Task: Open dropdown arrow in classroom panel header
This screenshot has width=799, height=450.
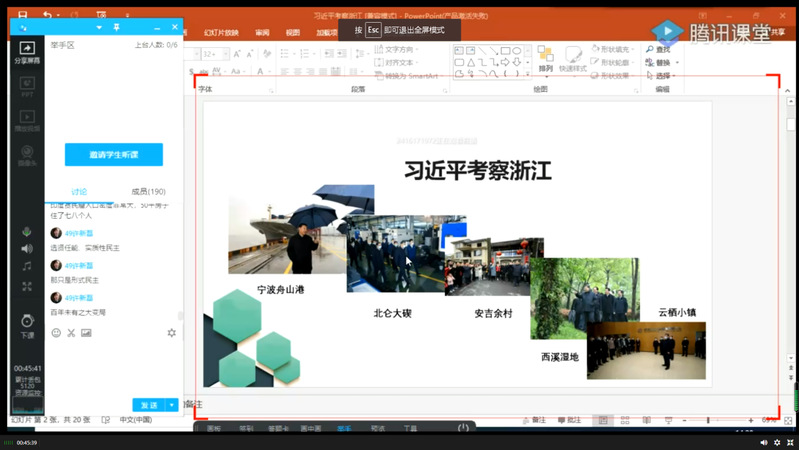Action: coord(99,28)
